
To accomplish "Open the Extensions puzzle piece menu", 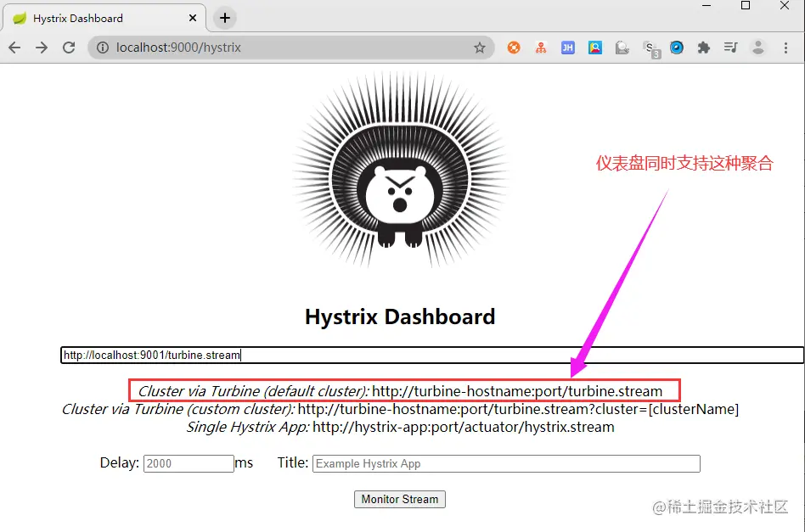I will point(704,48).
